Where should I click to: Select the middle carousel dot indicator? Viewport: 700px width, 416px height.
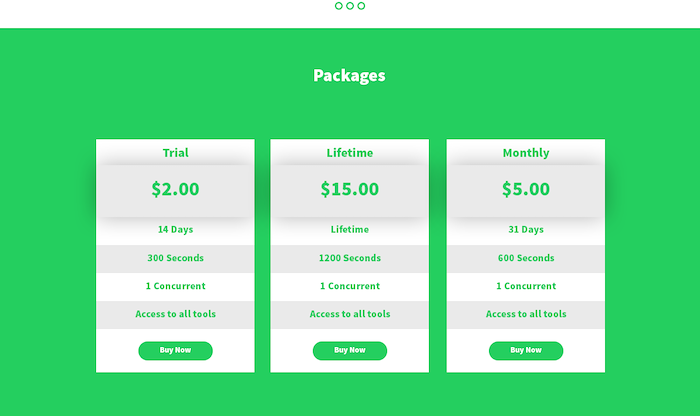[350, 6]
